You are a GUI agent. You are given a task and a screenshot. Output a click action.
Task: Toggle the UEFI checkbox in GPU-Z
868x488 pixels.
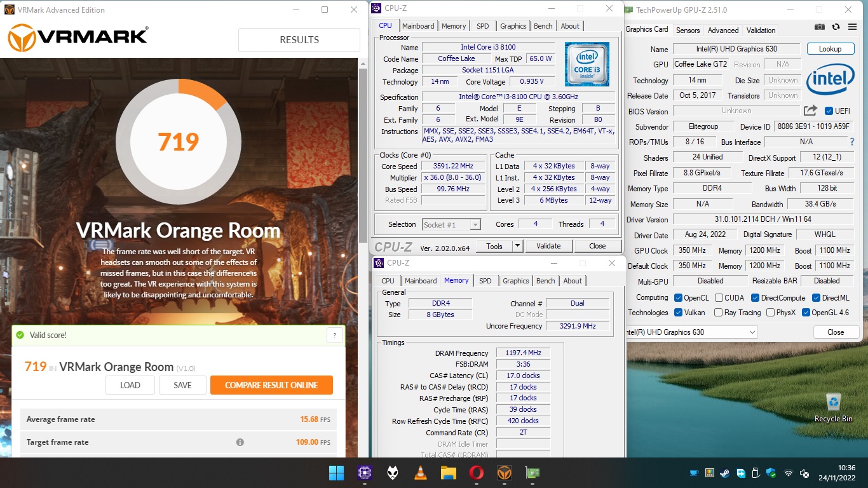point(829,111)
